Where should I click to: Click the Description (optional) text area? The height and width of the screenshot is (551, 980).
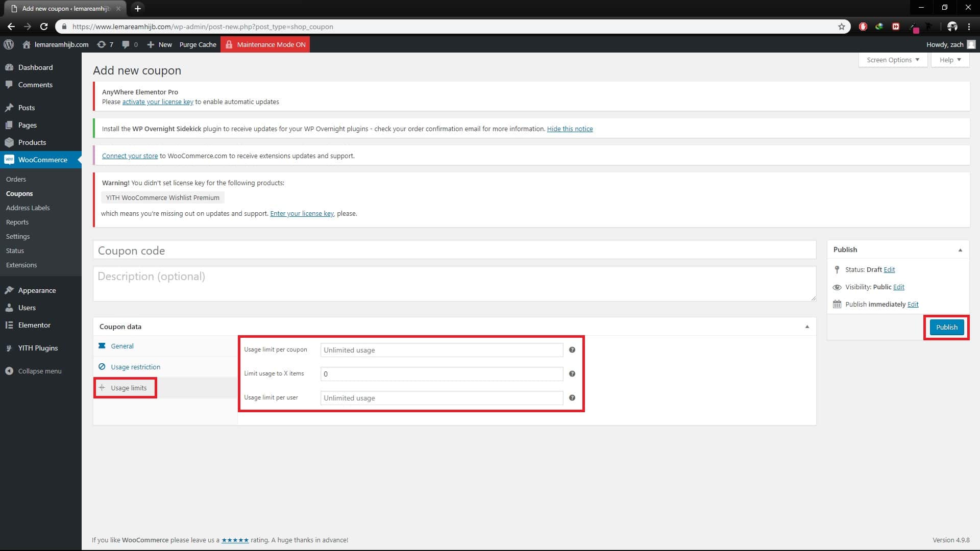(454, 283)
